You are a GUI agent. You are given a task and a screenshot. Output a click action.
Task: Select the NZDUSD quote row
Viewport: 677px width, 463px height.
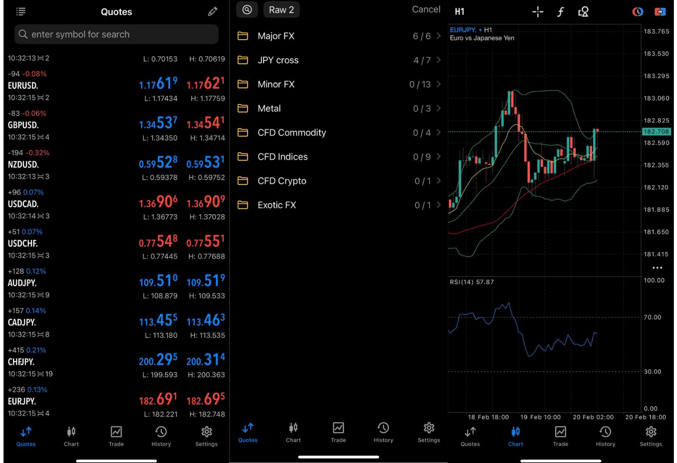(117, 165)
